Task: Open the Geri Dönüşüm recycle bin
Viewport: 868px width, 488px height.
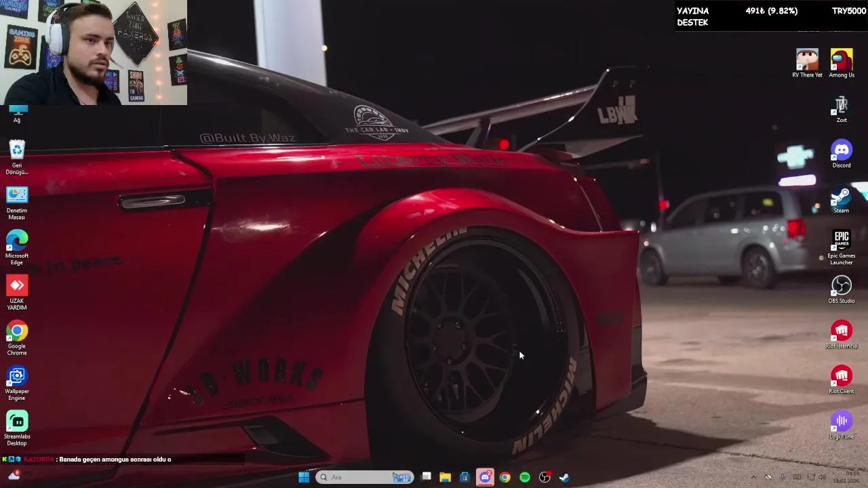Action: point(17,157)
